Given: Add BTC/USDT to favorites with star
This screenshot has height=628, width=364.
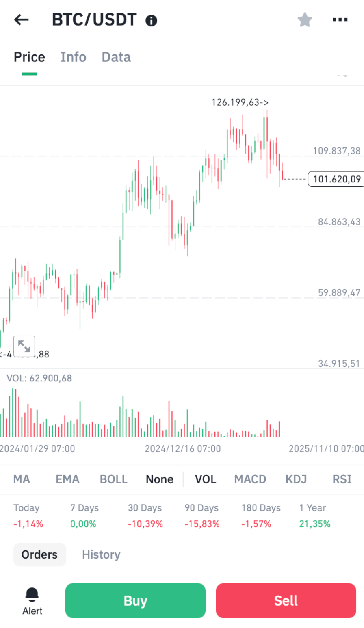Looking at the screenshot, I should 305,19.
